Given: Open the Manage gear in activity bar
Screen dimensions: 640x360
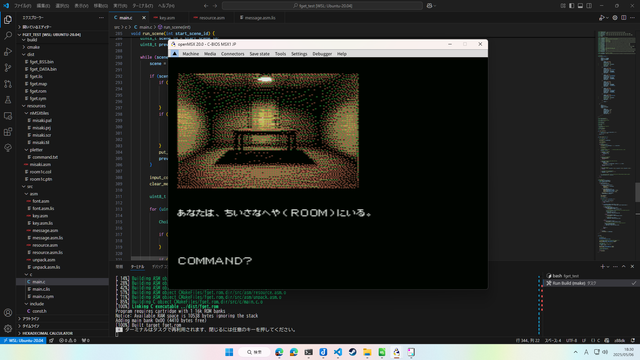Looking at the screenshot, I should click(x=8, y=328).
